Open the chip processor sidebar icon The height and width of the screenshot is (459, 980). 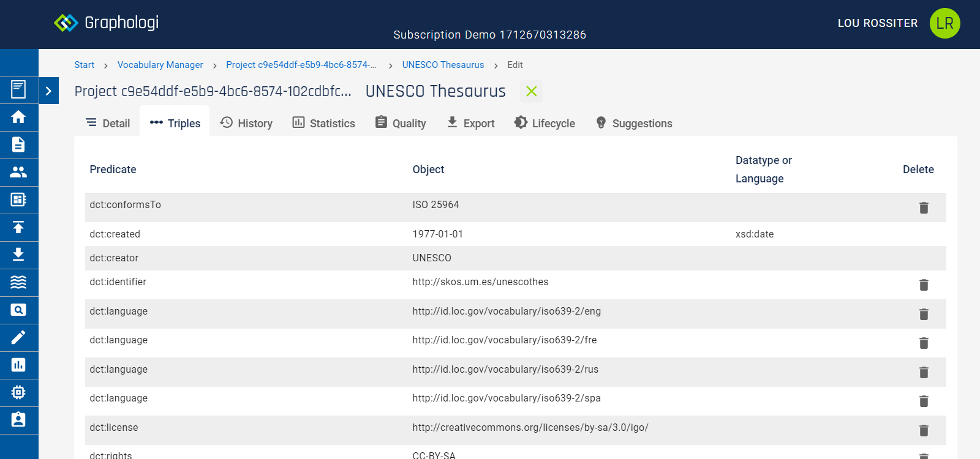18,392
